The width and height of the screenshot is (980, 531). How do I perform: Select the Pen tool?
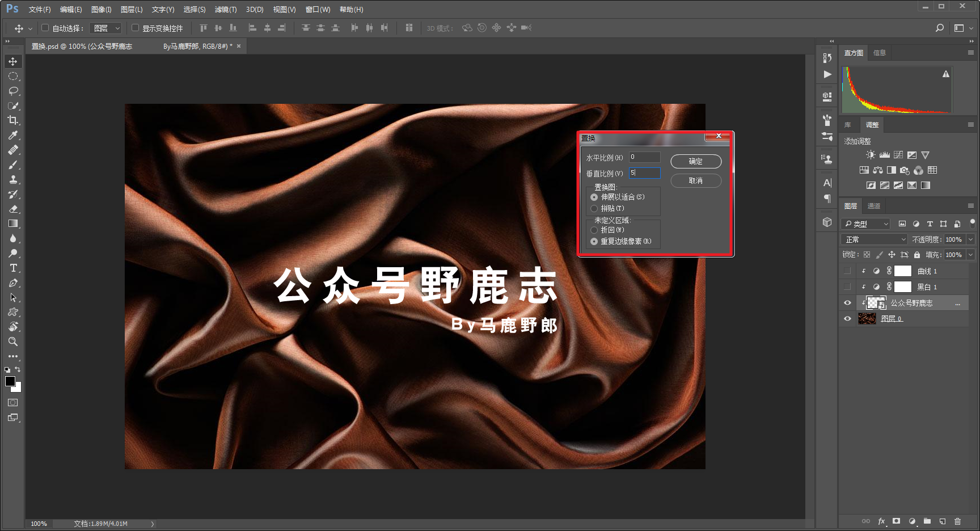[13, 283]
